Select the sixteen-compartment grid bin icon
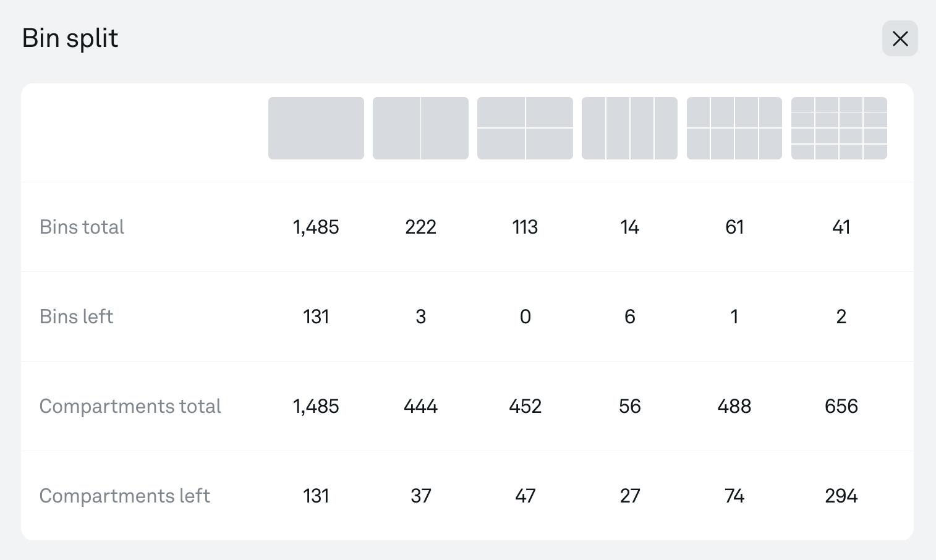 click(839, 128)
